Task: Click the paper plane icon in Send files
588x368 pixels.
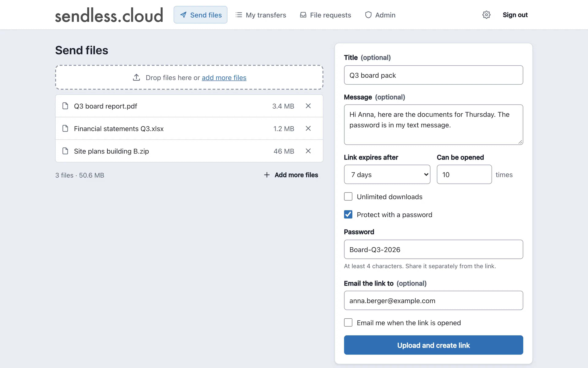Action: 183,15
